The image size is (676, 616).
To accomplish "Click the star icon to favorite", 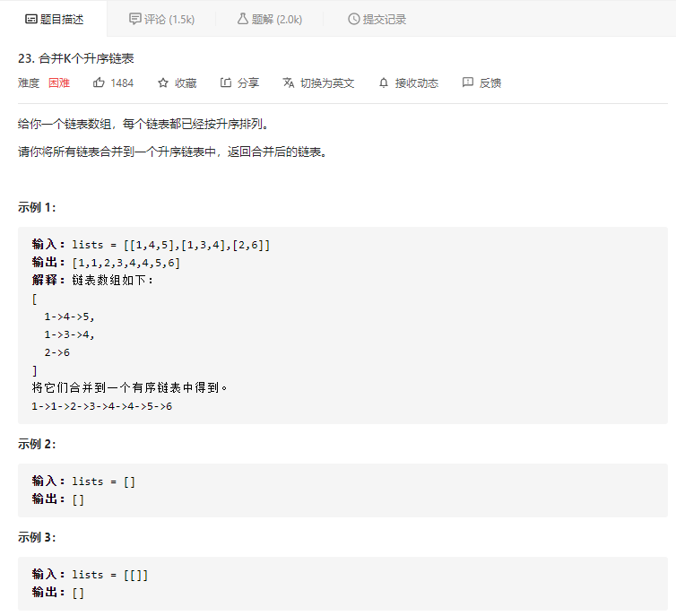I will coord(163,82).
